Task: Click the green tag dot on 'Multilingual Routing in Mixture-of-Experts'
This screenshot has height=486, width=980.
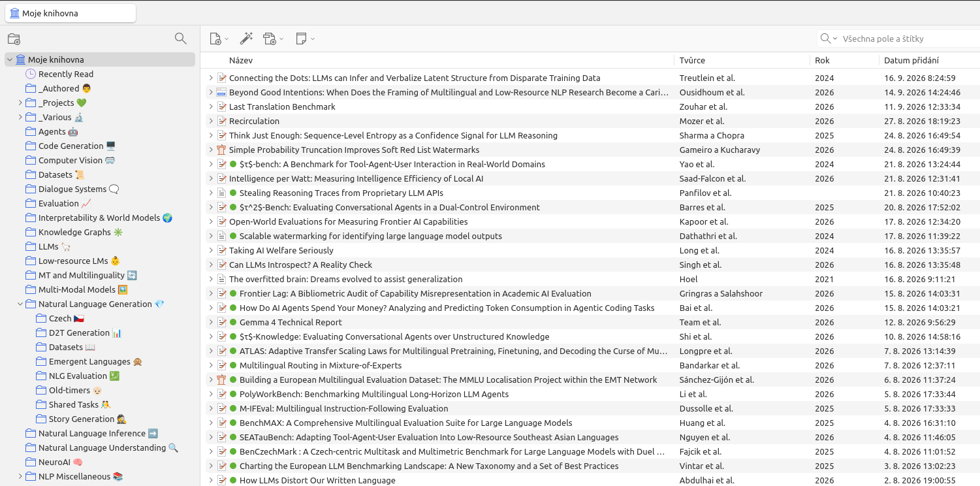Action: (232, 365)
